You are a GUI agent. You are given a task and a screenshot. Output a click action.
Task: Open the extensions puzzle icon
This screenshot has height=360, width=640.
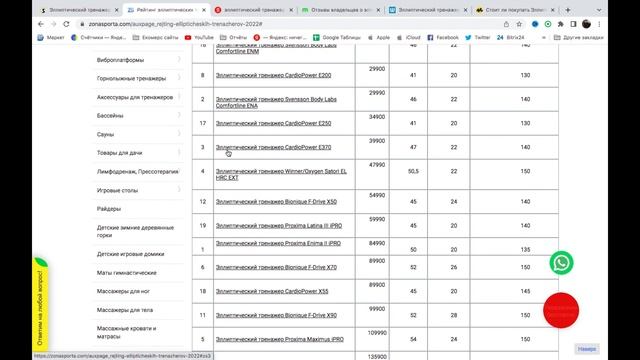coord(560,24)
